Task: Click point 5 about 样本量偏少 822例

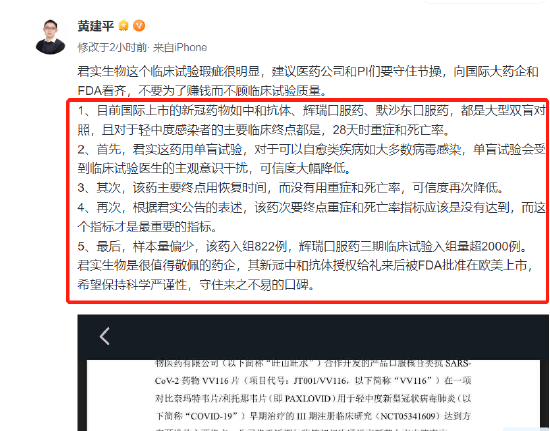Action: point(302,247)
